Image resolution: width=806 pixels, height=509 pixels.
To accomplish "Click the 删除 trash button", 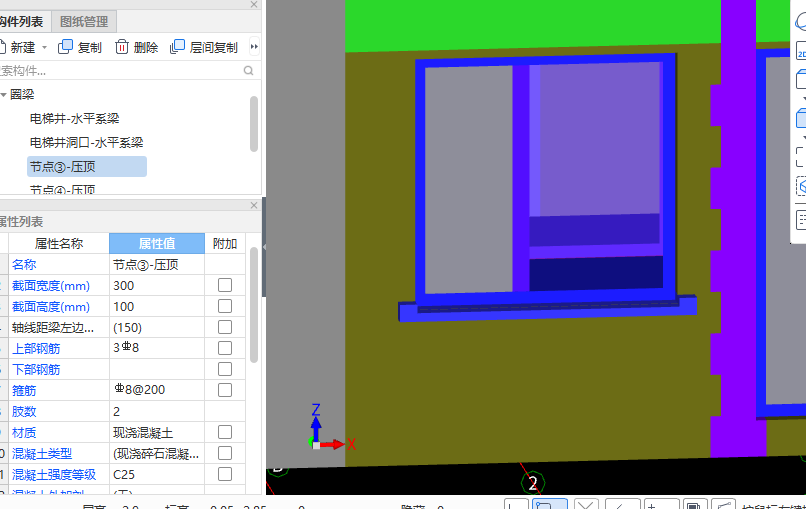I will [x=137, y=47].
